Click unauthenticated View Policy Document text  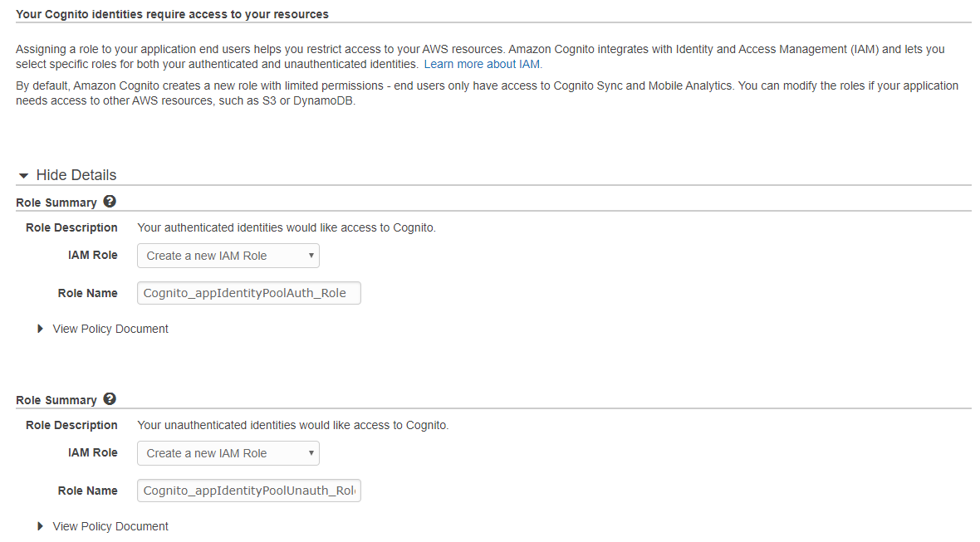click(110, 526)
